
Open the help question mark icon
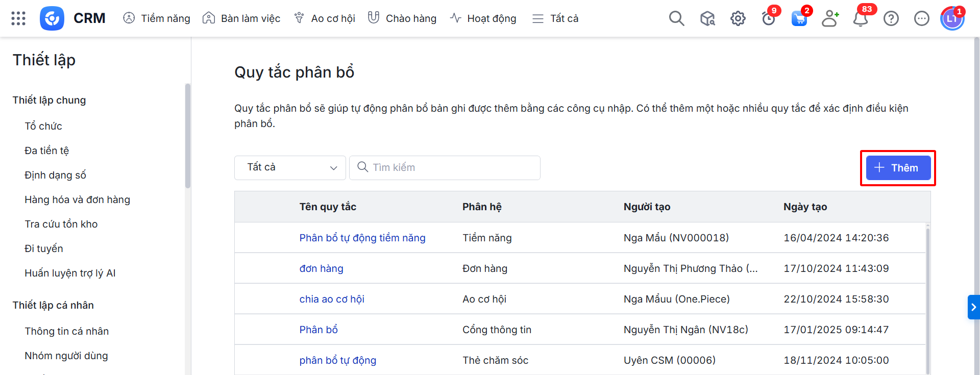(x=891, y=19)
